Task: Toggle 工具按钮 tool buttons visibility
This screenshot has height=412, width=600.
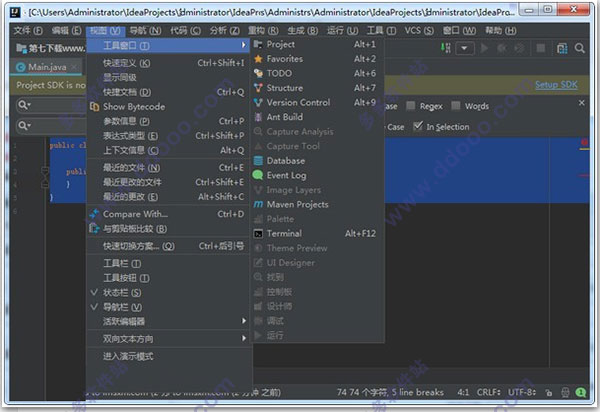Action: point(168,278)
